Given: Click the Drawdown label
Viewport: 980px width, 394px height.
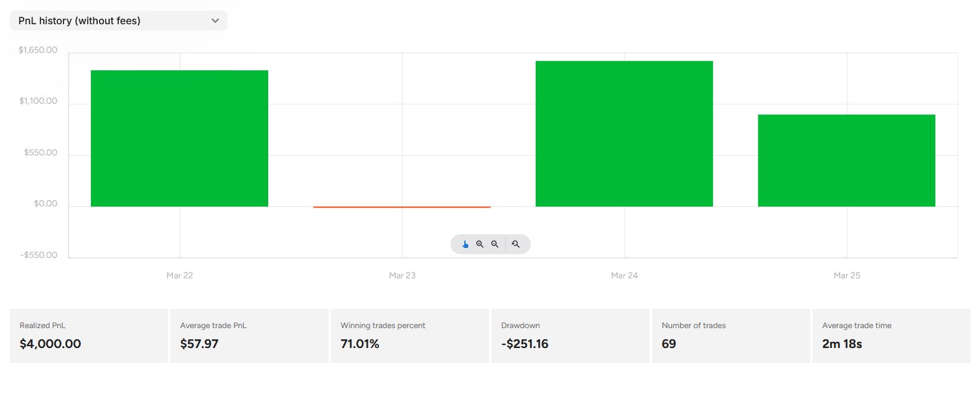Looking at the screenshot, I should point(520,326).
